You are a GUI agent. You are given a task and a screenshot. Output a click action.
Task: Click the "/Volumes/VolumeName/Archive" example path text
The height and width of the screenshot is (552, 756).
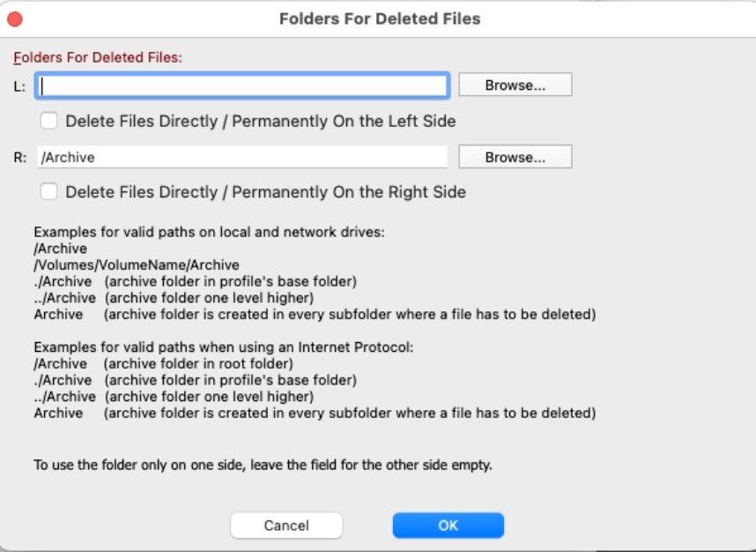pos(136,265)
